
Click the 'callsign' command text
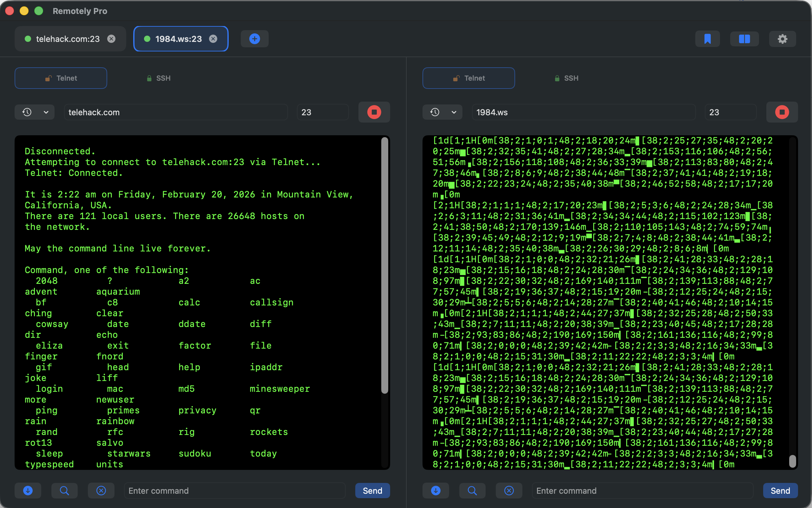coord(272,302)
